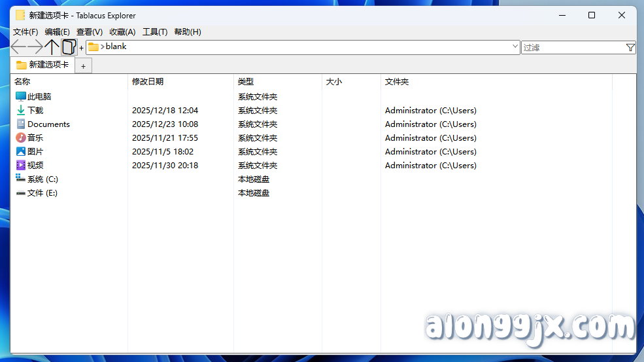Select the 图片 folder name
This screenshot has height=362, width=644.
click(35, 151)
